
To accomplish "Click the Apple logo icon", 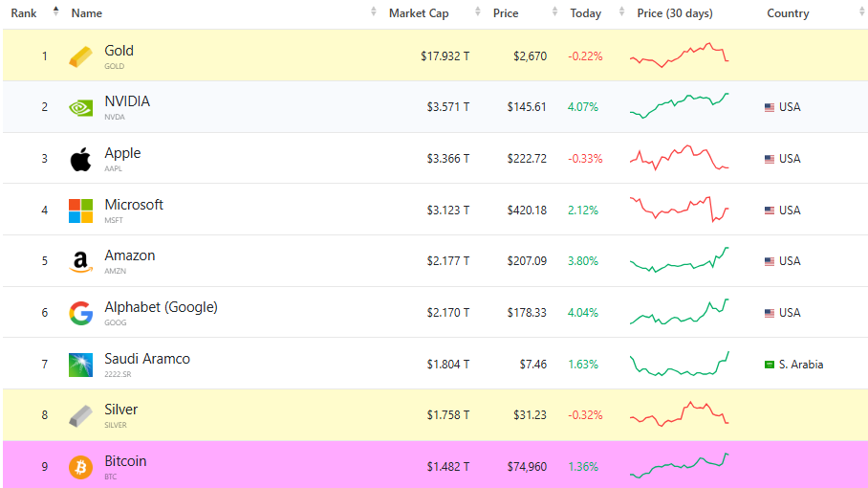I will click(x=81, y=159).
